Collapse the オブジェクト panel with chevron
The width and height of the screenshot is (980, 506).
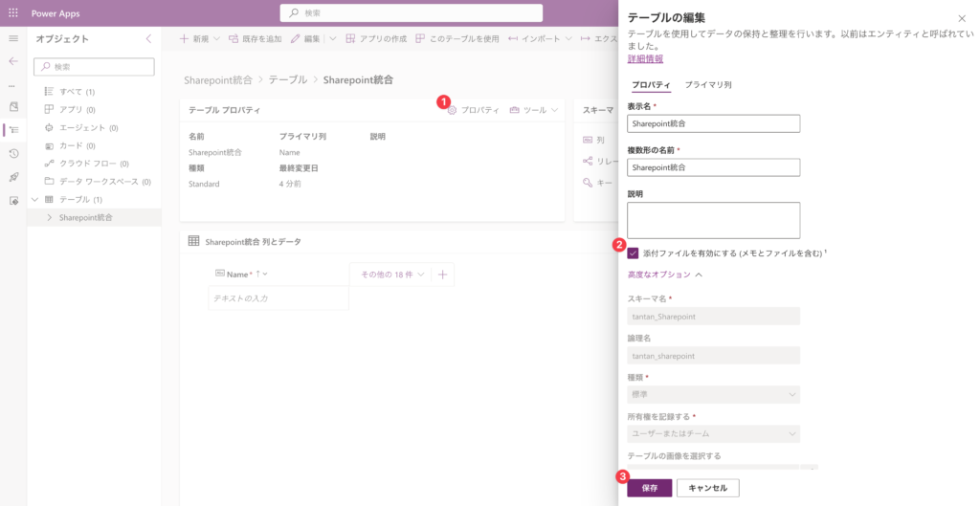tap(148, 39)
